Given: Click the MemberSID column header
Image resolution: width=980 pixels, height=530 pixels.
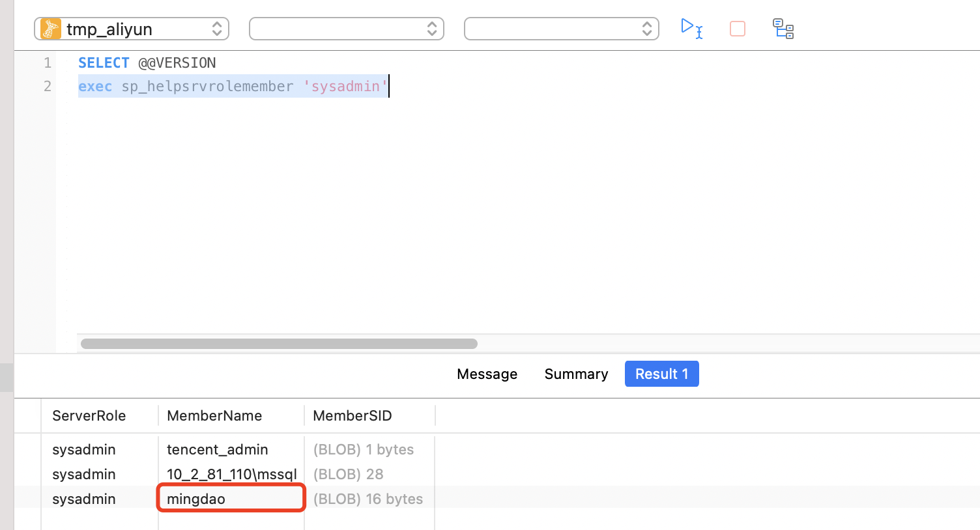Looking at the screenshot, I should click(353, 415).
